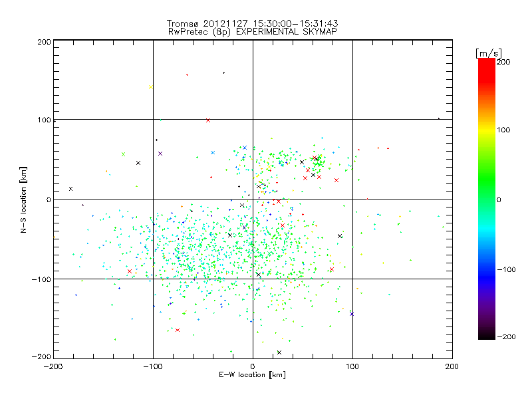The image size is (532, 399).
Task: Click the subtitle "RwPretec (8p) EXPERIMENTAL SKYMAP"
Action: coord(253,31)
